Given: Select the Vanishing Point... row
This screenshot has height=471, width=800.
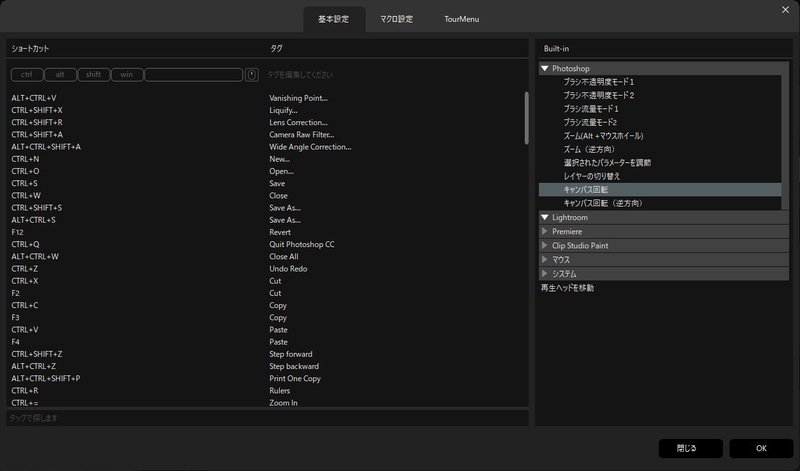Looking at the screenshot, I should coord(265,98).
